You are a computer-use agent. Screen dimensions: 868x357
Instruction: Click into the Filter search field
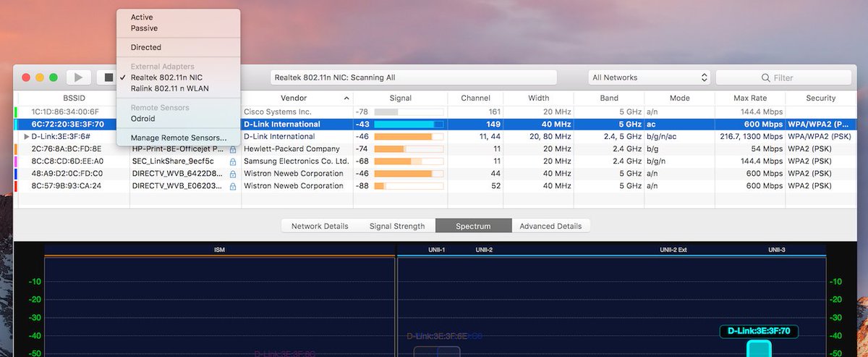pos(783,77)
